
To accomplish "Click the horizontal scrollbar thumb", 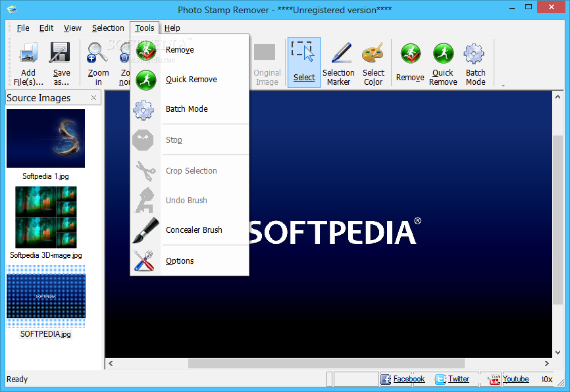I will (x=326, y=363).
